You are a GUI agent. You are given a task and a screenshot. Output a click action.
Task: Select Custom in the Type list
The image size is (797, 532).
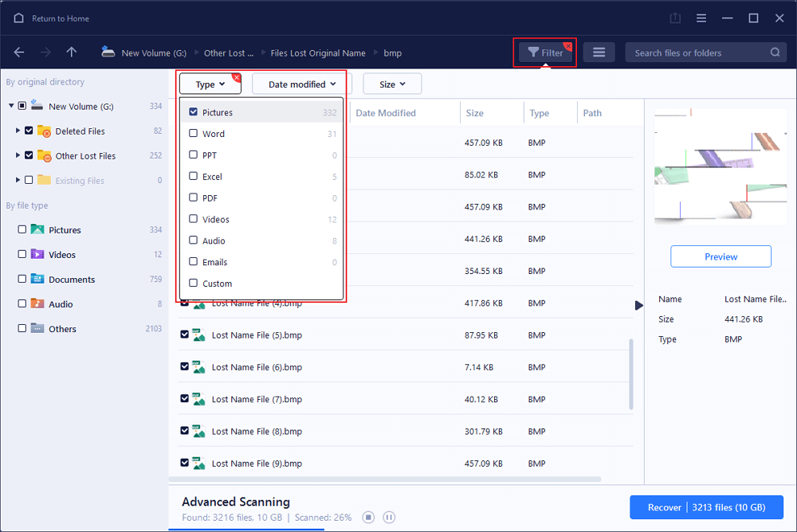pos(217,284)
